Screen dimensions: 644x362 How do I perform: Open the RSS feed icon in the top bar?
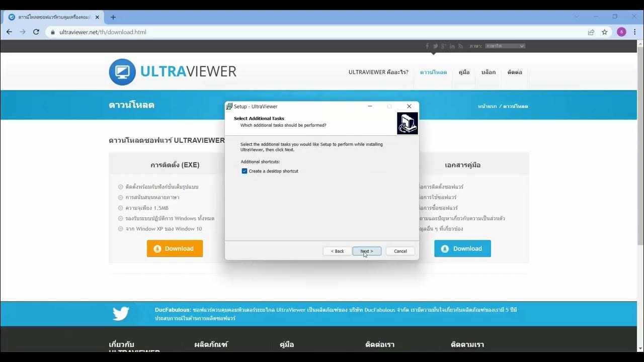click(x=460, y=46)
